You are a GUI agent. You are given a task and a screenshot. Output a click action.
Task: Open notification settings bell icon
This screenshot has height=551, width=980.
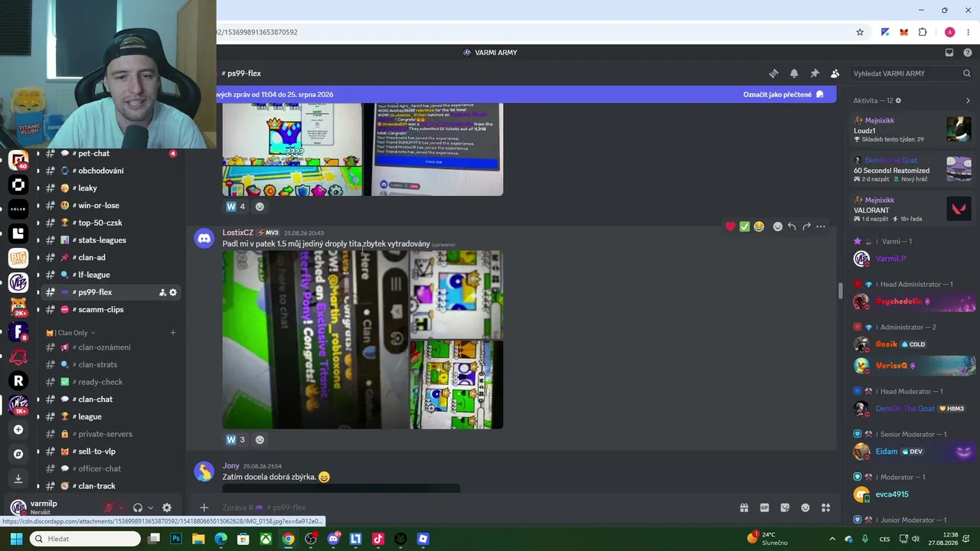[794, 73]
